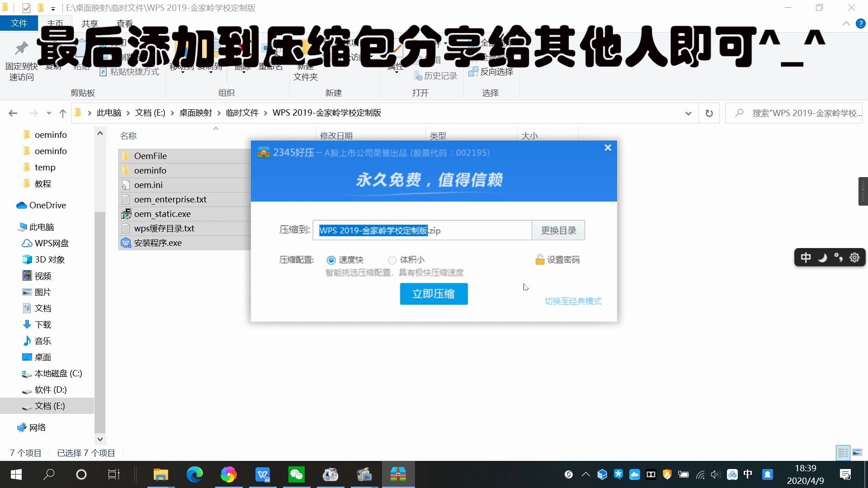Click the 压缩到 filename input field
The image size is (868, 488).
tap(422, 230)
